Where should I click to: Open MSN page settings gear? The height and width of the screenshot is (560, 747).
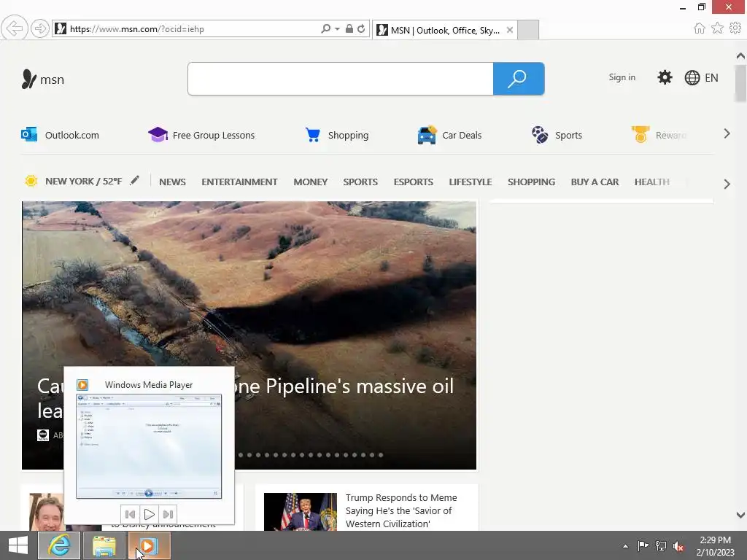tap(665, 77)
